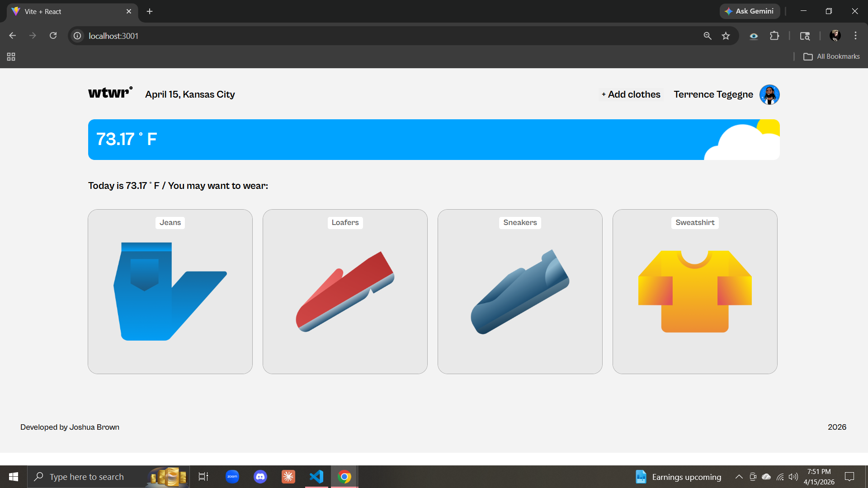
Task: Open the Sneakers item card
Action: [520, 291]
